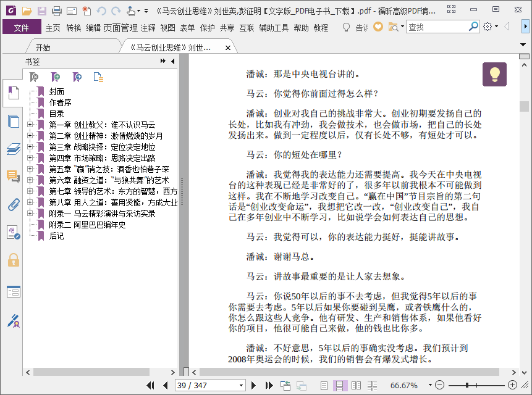This screenshot has height=395, width=532.
Task: Click the document horizontal scrollbar
Action: point(349,372)
